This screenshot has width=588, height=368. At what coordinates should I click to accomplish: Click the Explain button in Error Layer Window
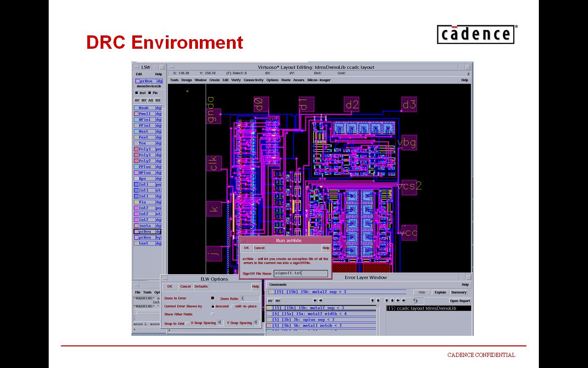440,293
